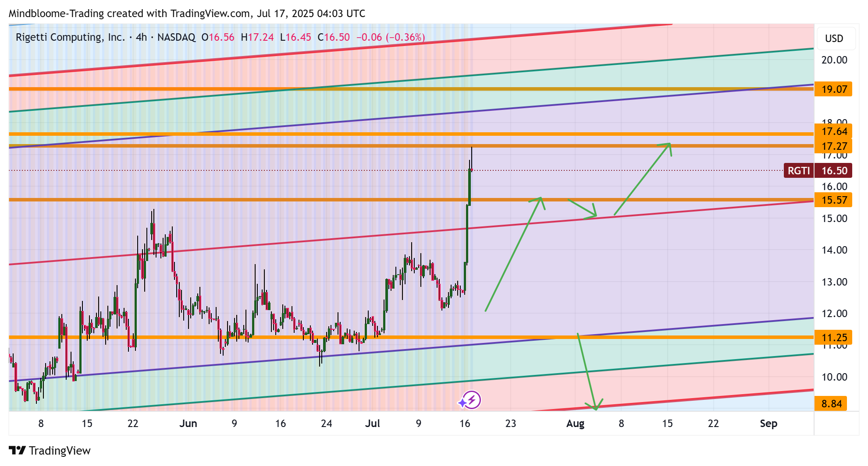Click the Jul date axis label
The image size is (868, 466).
[x=373, y=424]
